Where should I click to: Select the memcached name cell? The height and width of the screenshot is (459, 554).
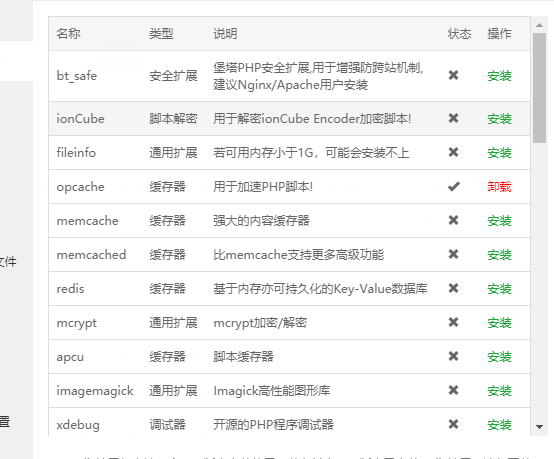click(92, 255)
